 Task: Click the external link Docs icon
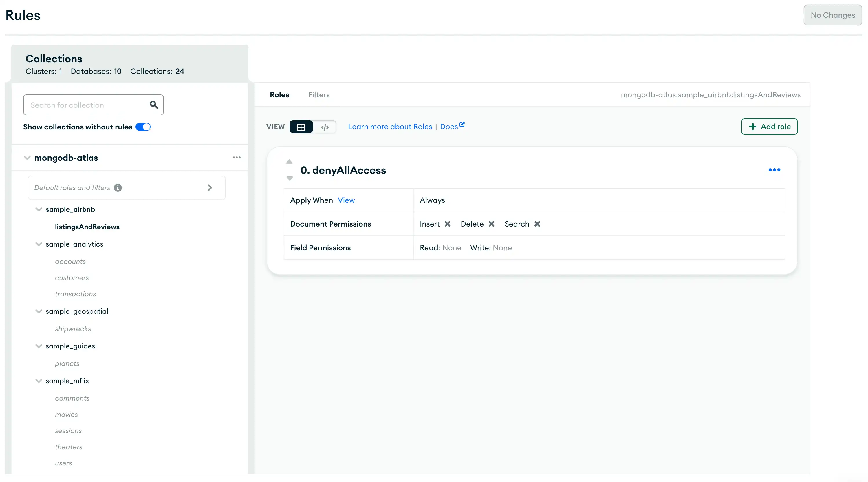click(462, 123)
